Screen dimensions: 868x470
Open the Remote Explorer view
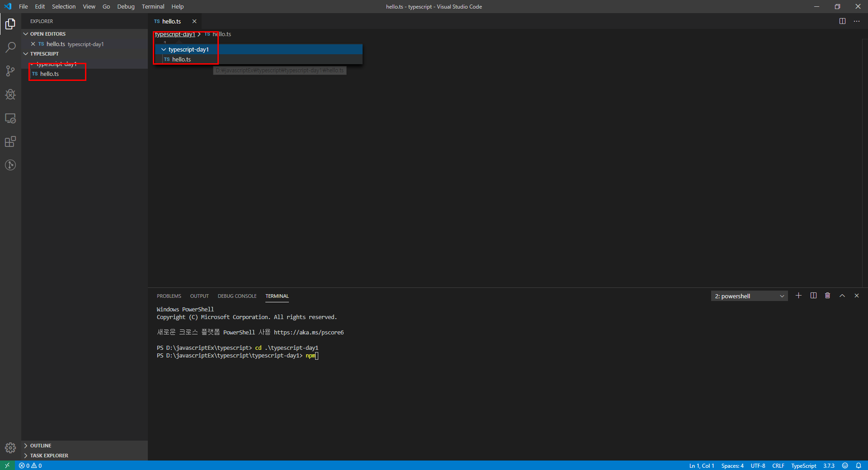tap(10, 118)
